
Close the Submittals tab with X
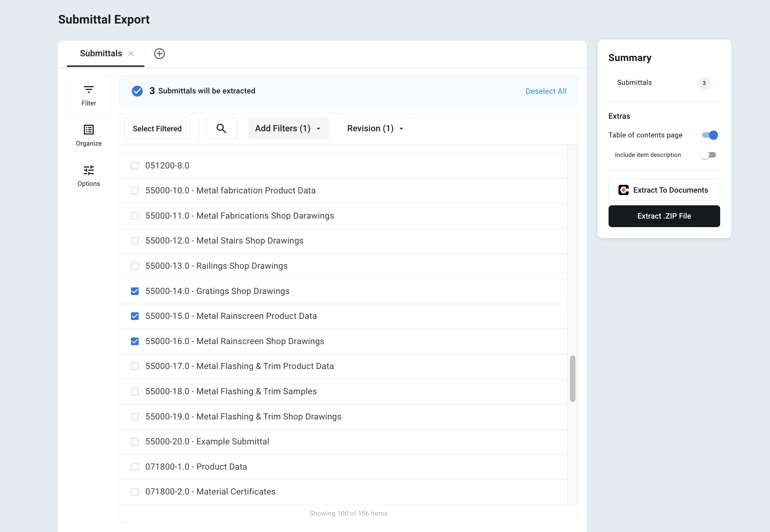pos(131,54)
